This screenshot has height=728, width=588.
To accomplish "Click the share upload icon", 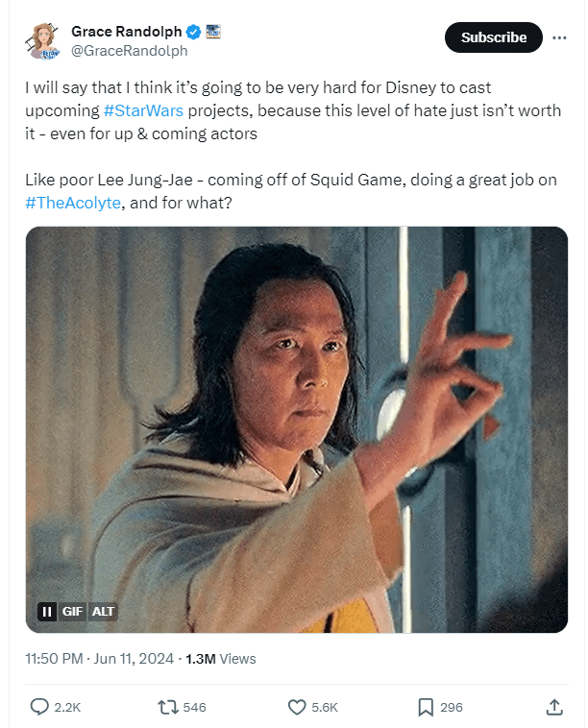I will pyautogui.click(x=554, y=707).
